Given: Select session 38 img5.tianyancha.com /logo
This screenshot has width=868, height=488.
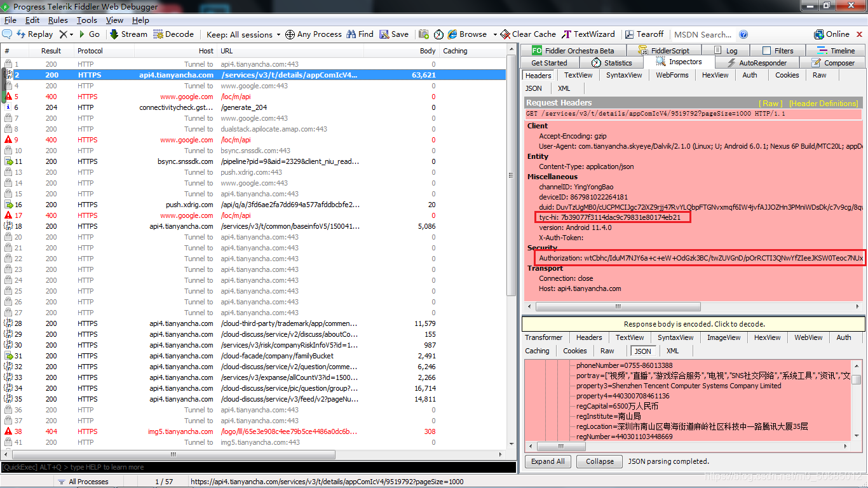Looking at the screenshot, I should click(x=254, y=431).
